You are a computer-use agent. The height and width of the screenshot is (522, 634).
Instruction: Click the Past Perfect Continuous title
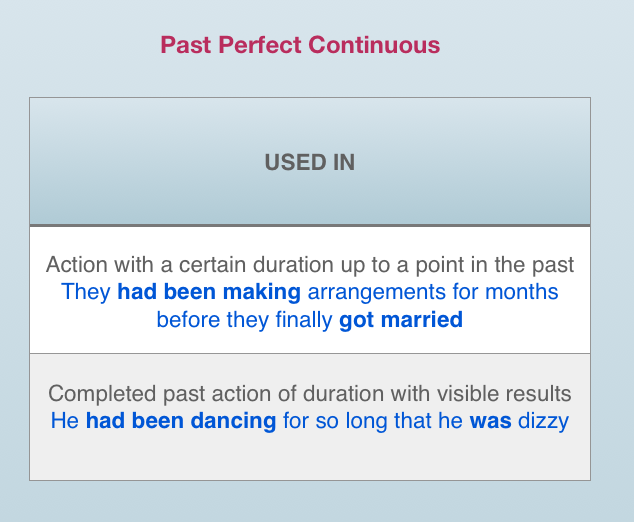click(300, 44)
